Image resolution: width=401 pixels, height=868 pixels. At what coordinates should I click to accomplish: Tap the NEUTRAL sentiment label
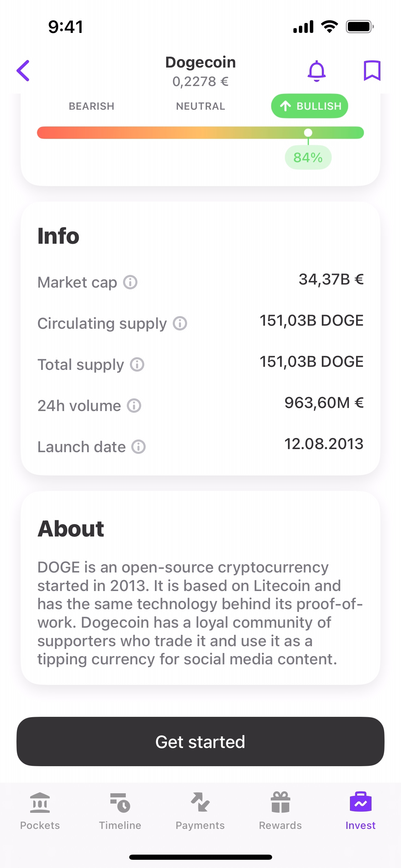coord(200,106)
